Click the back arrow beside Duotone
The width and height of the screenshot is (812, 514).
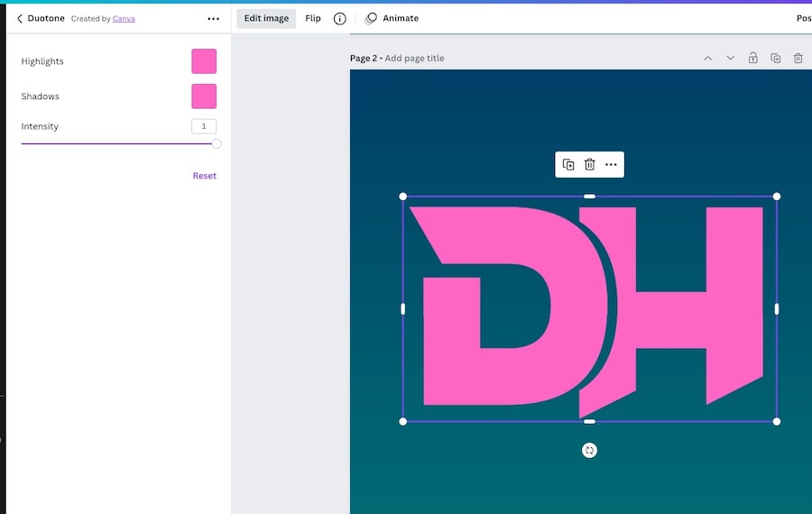click(20, 18)
